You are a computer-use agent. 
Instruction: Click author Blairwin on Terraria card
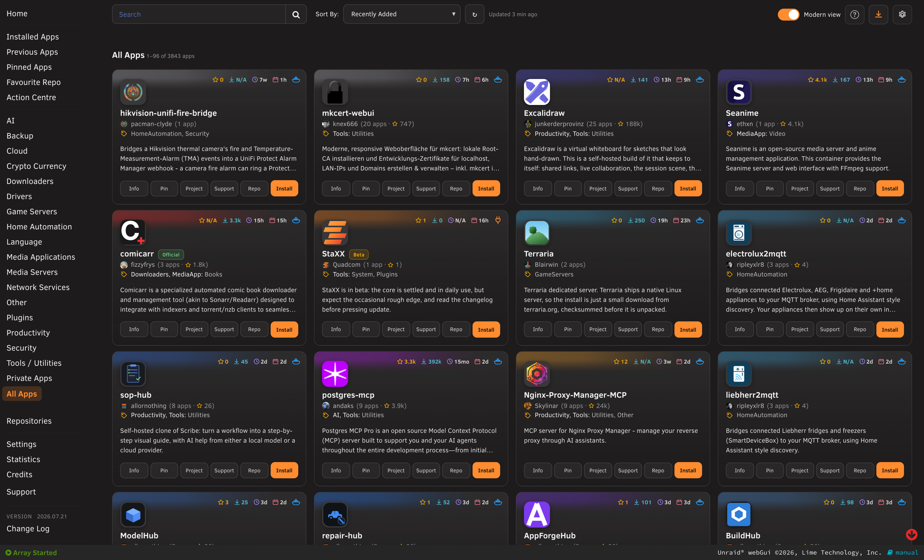(x=546, y=264)
